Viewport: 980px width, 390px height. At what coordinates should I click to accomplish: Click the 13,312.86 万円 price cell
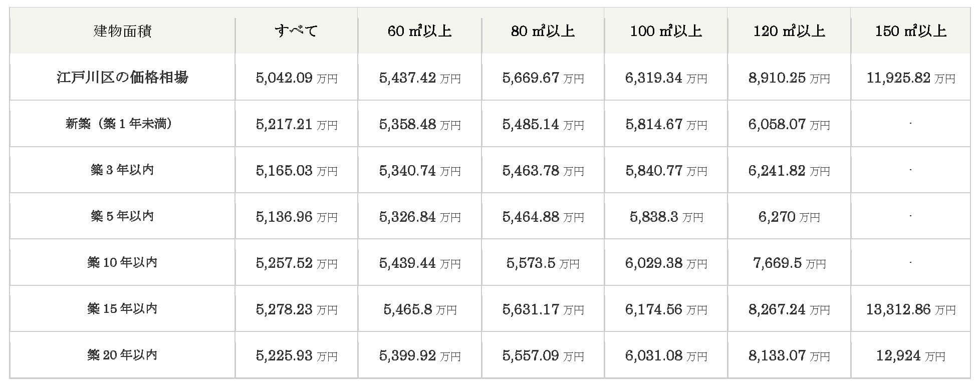pos(910,309)
